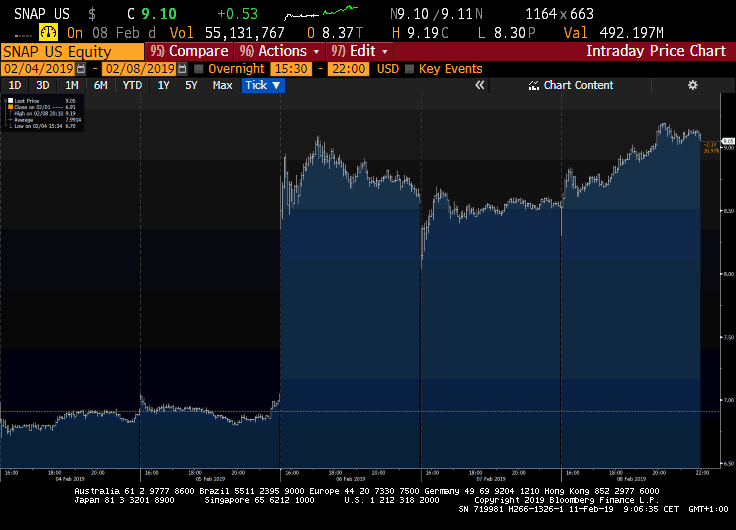Viewport: 736px width, 530px height.
Task: Click the yellow gauge icon beside On 08 Feb
Action: point(48,33)
